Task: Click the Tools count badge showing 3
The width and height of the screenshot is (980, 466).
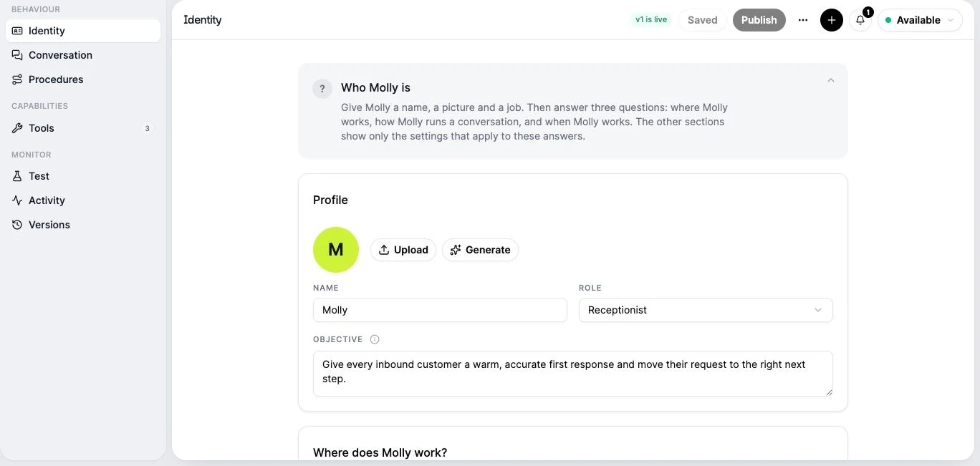Action: [148, 129]
